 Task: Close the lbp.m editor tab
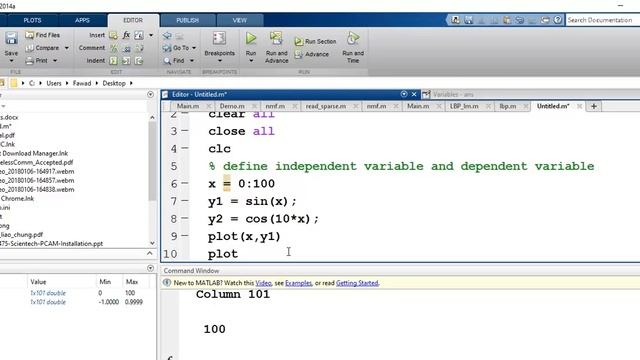tap(526, 106)
